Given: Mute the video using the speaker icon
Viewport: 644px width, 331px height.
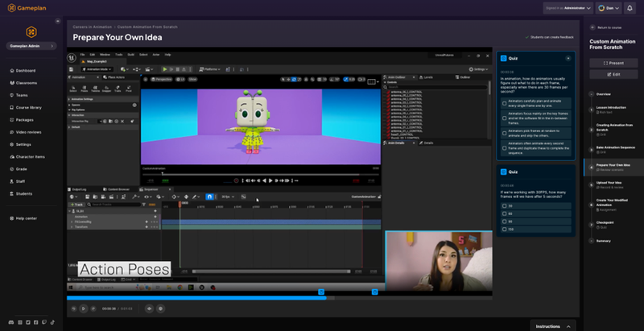Looking at the screenshot, I should (x=150, y=308).
